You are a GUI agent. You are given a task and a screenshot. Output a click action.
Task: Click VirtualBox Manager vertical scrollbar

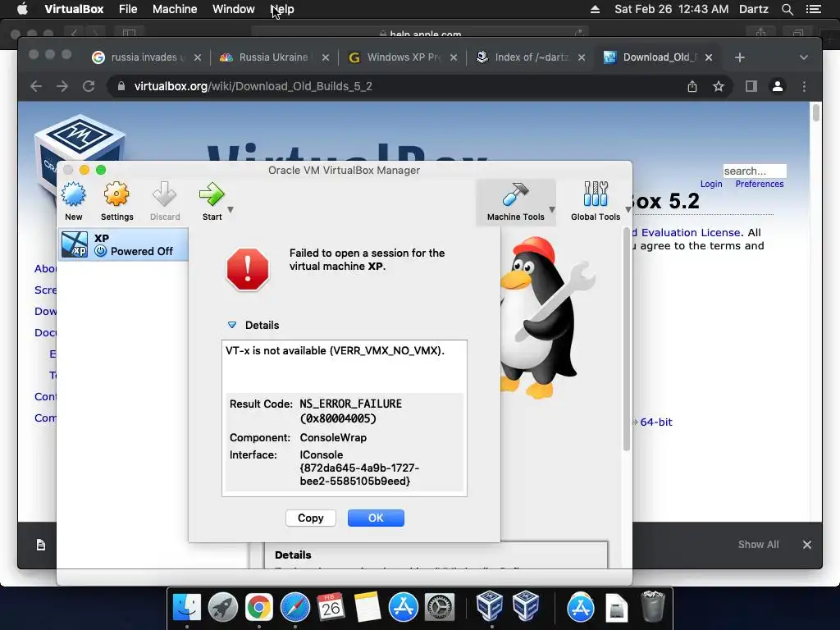tap(626, 340)
